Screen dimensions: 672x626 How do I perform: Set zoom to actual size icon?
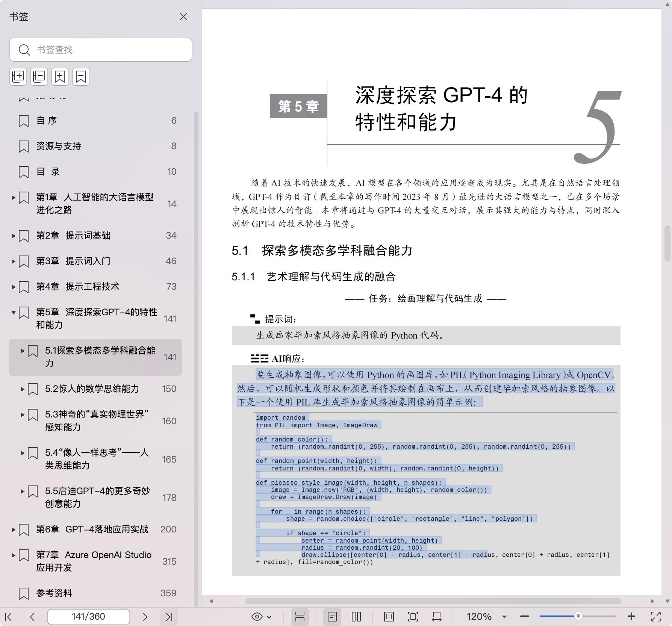[389, 617]
